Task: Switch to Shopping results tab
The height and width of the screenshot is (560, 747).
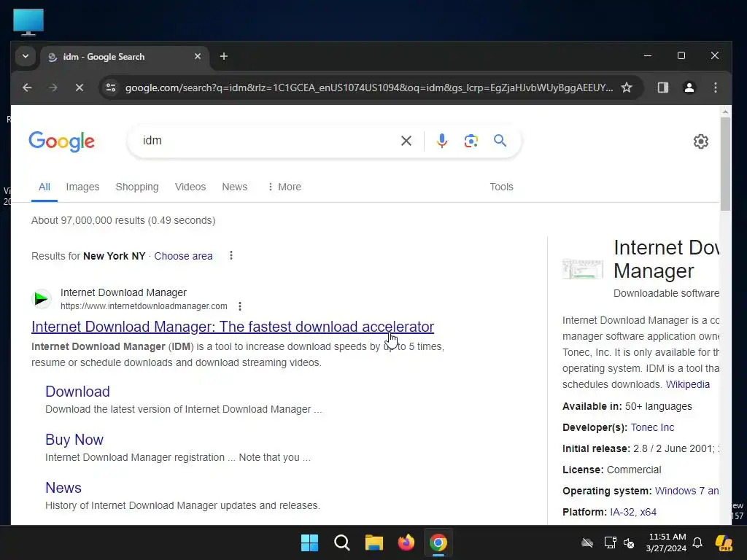Action: point(137,187)
